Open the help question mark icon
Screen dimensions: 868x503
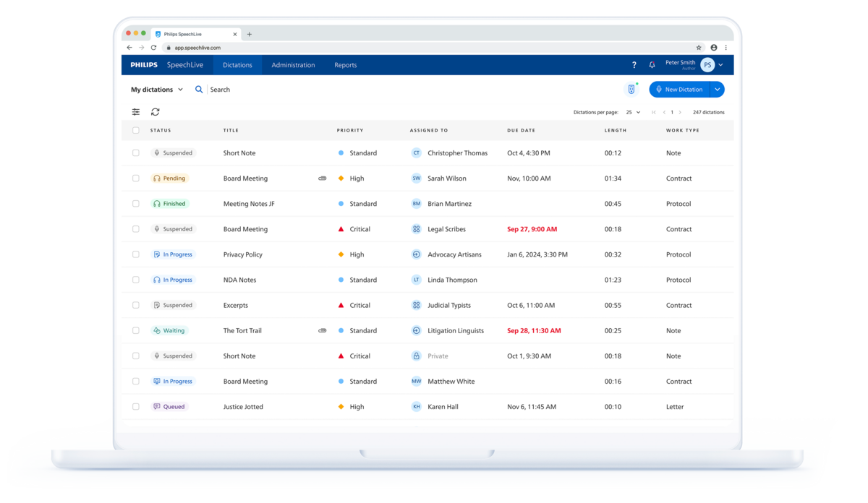(x=634, y=65)
